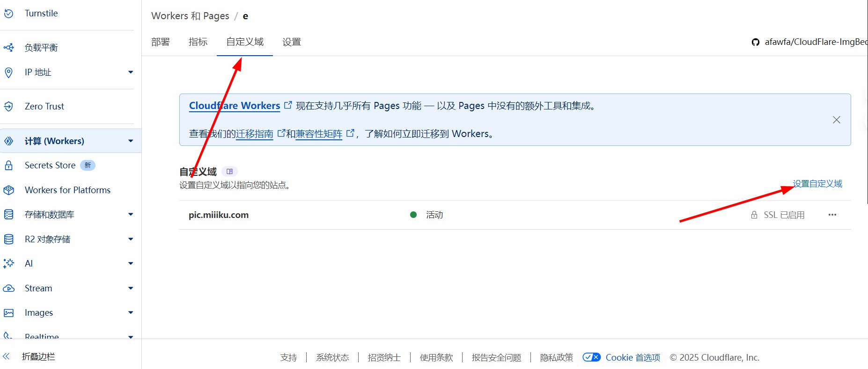Click the 折叠边栏 double chevron icon
The image size is (868, 369).
[7, 356]
